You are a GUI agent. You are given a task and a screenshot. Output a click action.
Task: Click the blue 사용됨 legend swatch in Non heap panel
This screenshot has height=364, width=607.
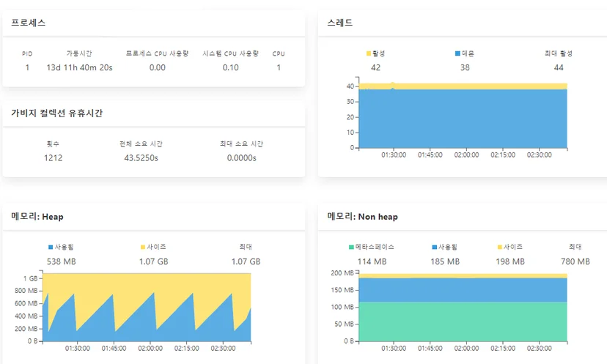[x=434, y=247]
